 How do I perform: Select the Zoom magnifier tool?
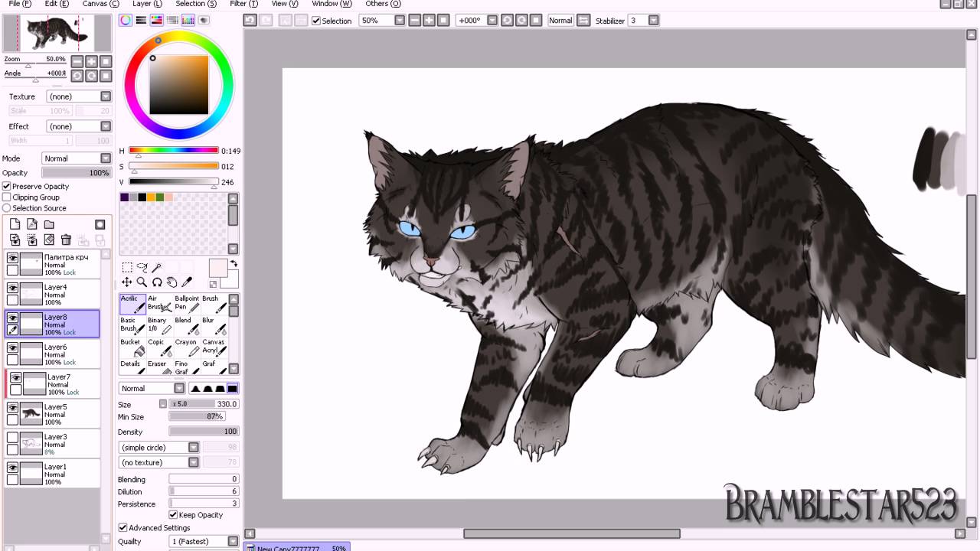(142, 282)
